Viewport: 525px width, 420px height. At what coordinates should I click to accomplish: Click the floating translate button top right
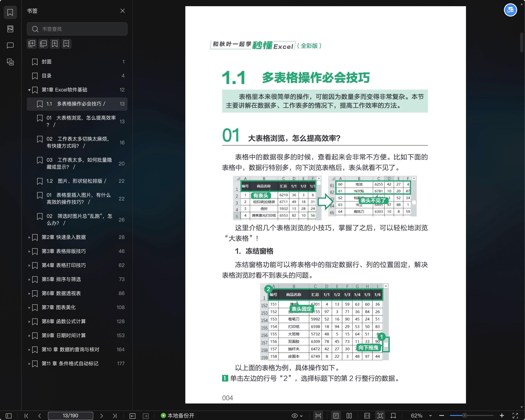click(x=510, y=10)
